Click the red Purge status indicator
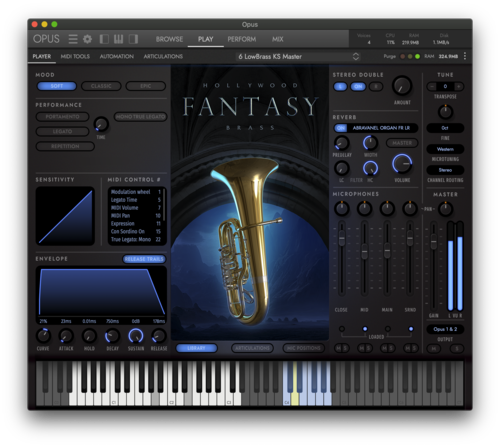This screenshot has width=500, height=447. tap(403, 56)
